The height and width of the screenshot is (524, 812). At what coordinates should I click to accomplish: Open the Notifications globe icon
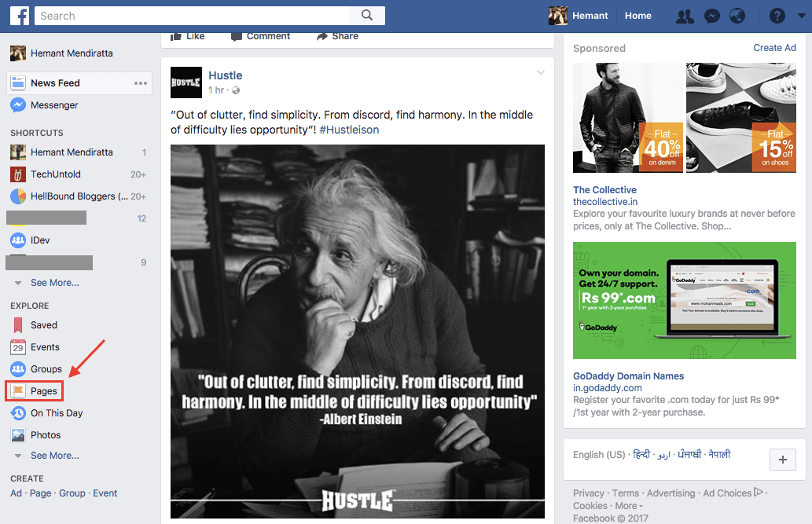point(737,16)
